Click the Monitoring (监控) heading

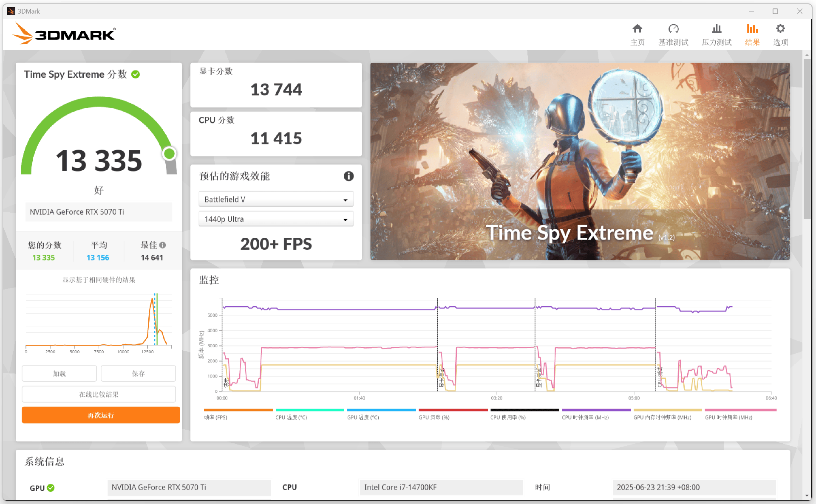[x=209, y=280]
